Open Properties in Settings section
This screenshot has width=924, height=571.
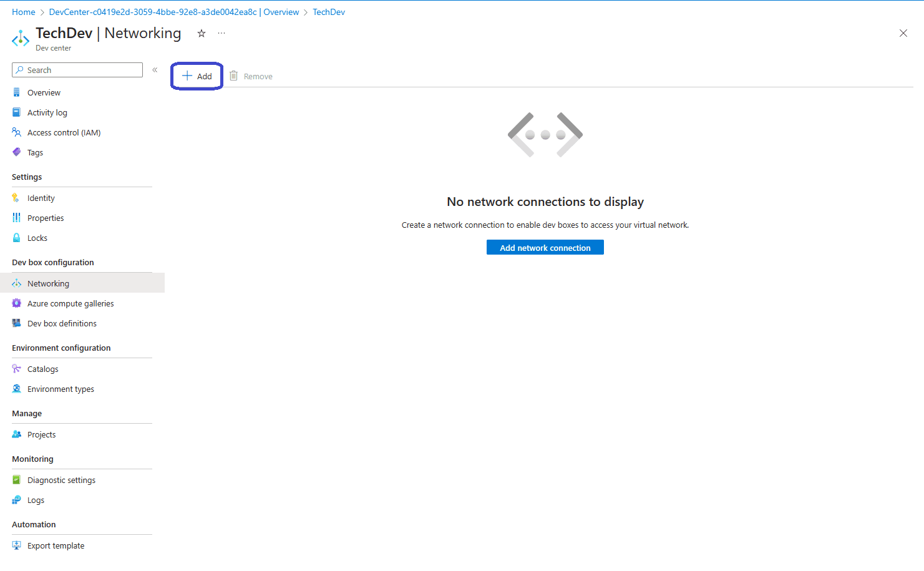pos(46,218)
